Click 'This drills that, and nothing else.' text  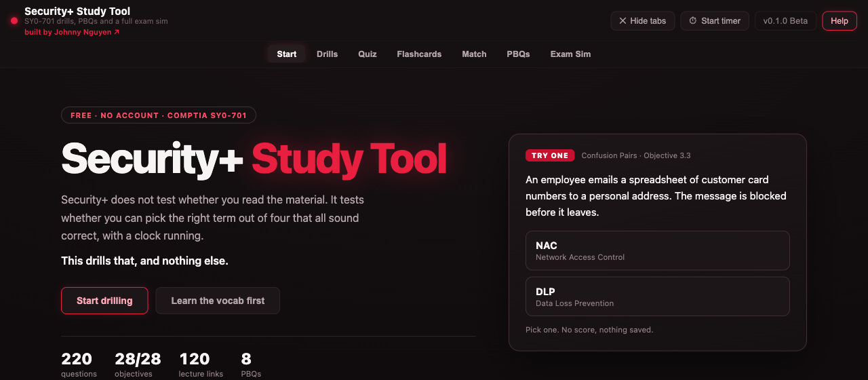[x=144, y=261]
